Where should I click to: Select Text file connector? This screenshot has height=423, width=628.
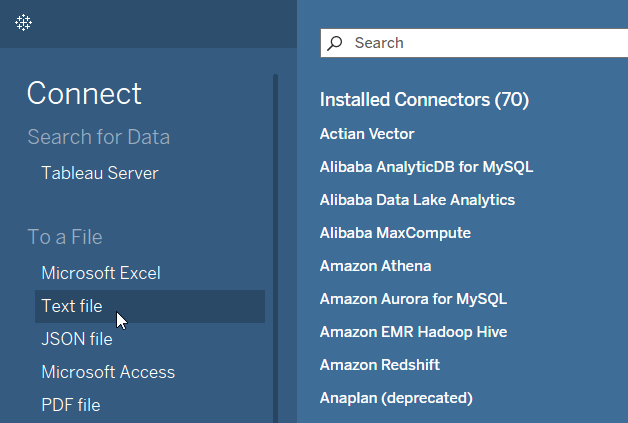click(x=150, y=306)
